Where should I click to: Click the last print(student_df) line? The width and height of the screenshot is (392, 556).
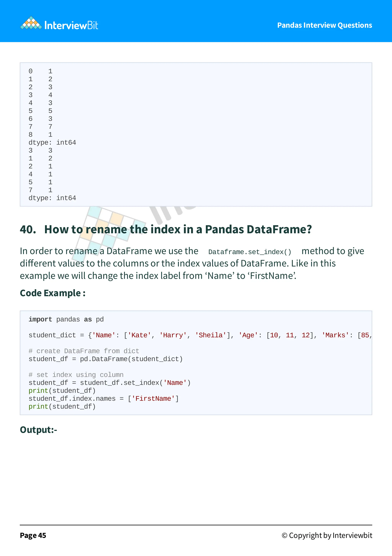tap(62, 407)
